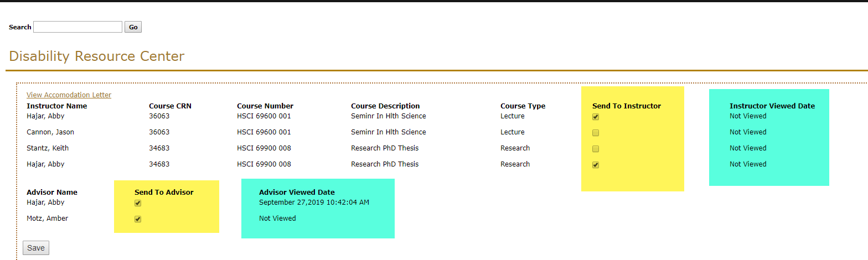This screenshot has width=868, height=260.
Task: Enable Send To Instructor for Cannon, Jason
Action: (596, 133)
